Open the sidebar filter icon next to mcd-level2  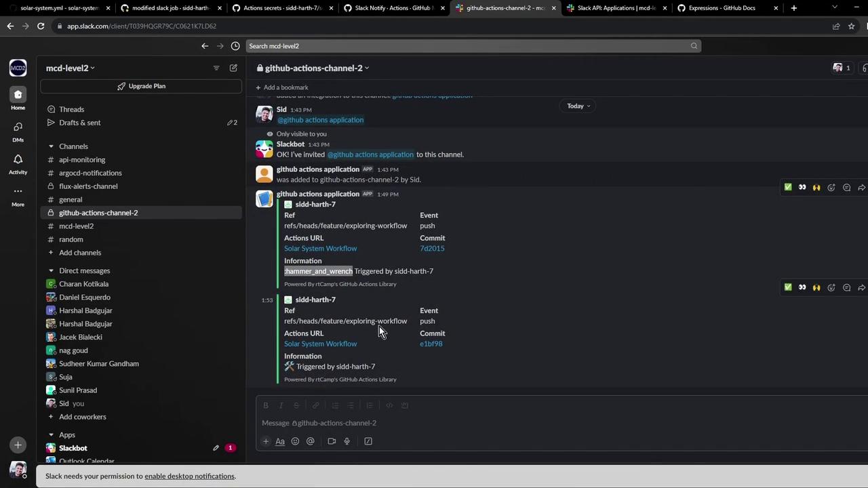[x=216, y=68]
